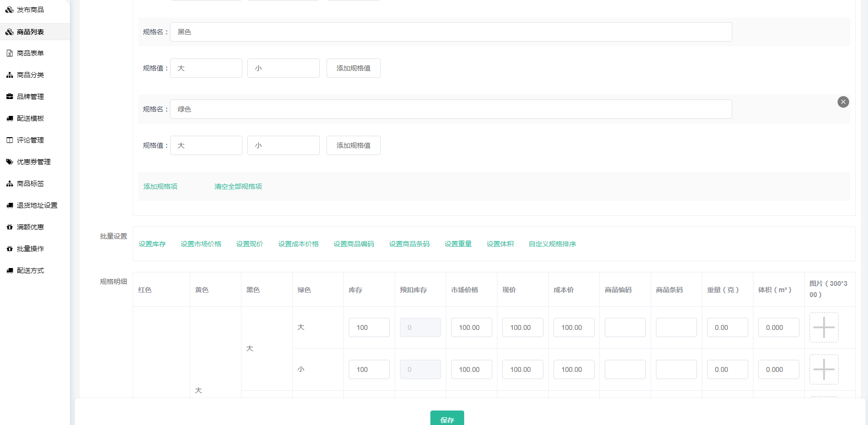Click the 添加规格项 link
This screenshot has width=868, height=425.
click(x=160, y=186)
